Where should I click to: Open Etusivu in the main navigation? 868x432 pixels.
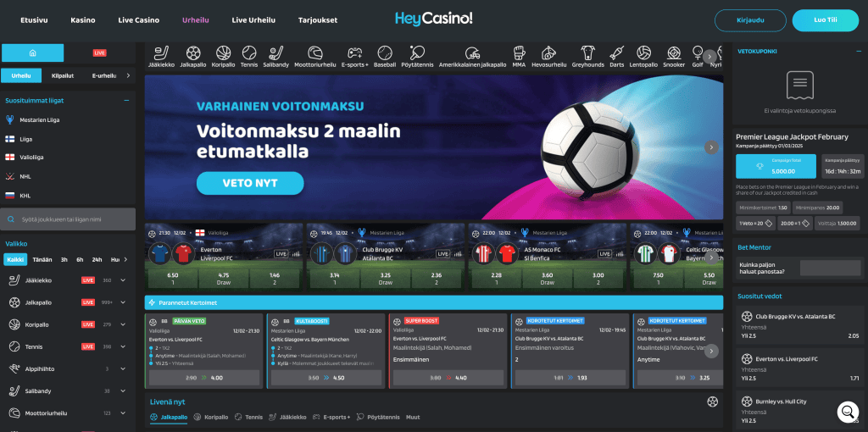coord(34,20)
